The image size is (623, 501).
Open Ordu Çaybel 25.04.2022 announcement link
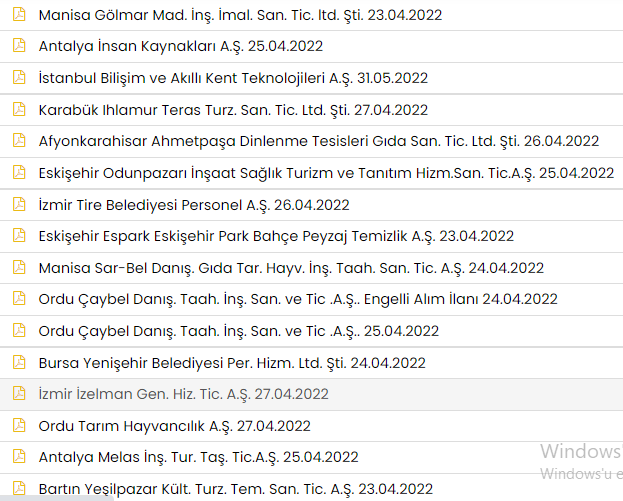click(239, 331)
